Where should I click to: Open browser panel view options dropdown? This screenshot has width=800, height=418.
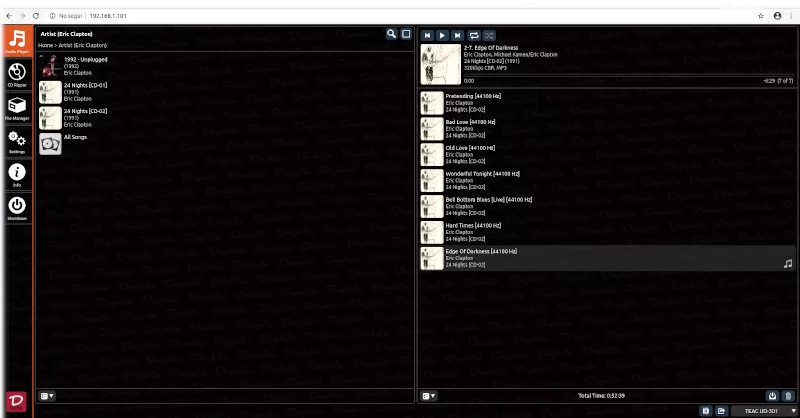pyautogui.click(x=47, y=396)
